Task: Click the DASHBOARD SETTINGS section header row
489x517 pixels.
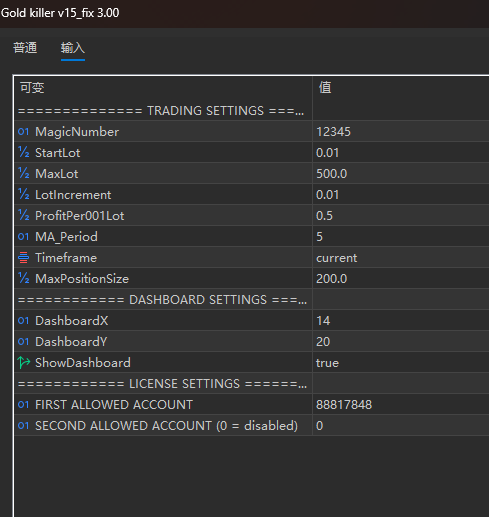Action: [163, 300]
